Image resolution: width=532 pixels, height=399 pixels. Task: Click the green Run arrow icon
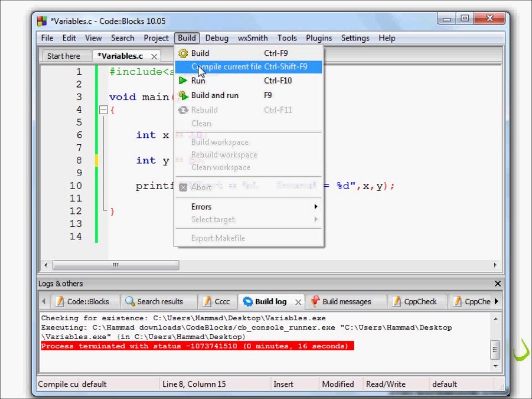tap(183, 80)
